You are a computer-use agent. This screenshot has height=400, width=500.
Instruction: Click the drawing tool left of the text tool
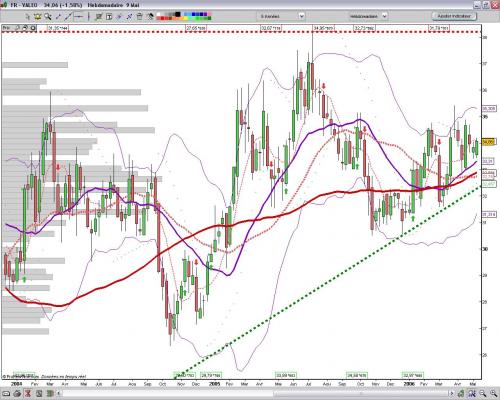(x=99, y=16)
